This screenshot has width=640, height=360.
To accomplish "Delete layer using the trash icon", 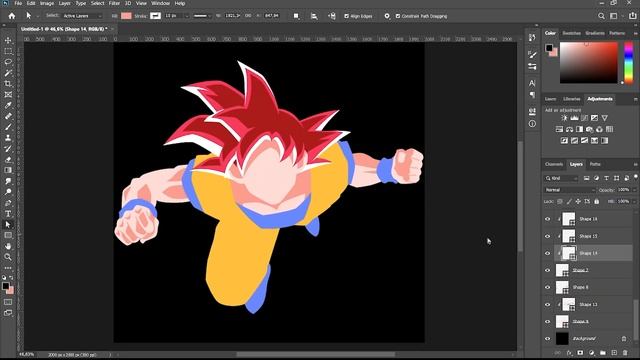I will click(625, 353).
